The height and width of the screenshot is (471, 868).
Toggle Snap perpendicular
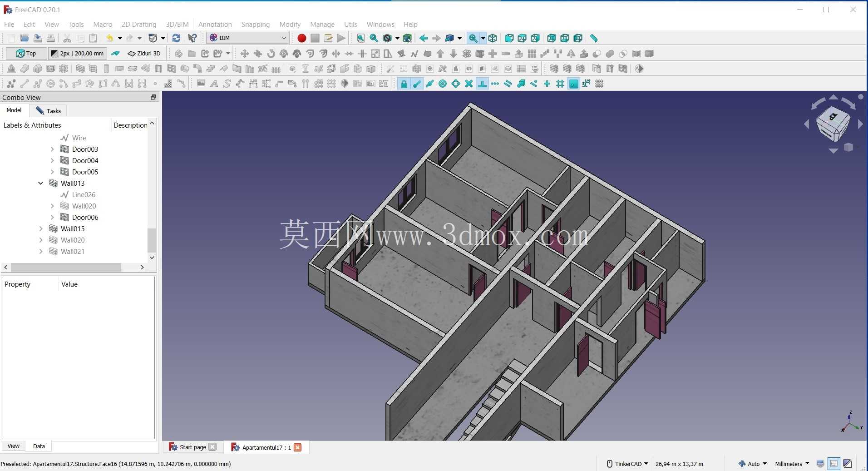point(482,84)
